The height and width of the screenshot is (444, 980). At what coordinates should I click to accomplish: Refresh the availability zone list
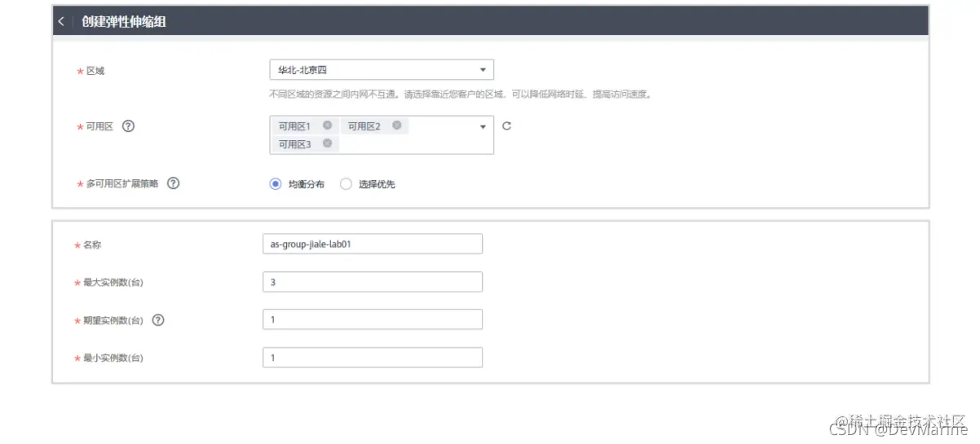506,125
